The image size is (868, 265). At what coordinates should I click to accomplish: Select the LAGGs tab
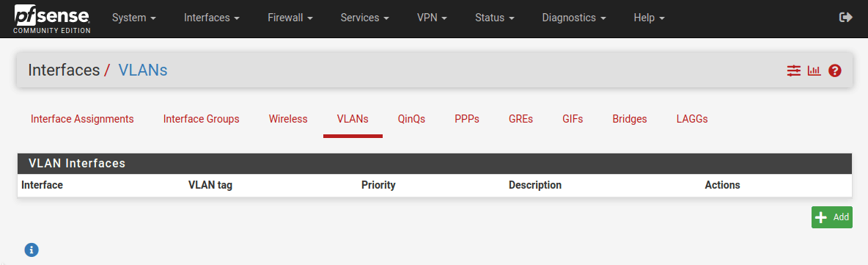coord(692,119)
